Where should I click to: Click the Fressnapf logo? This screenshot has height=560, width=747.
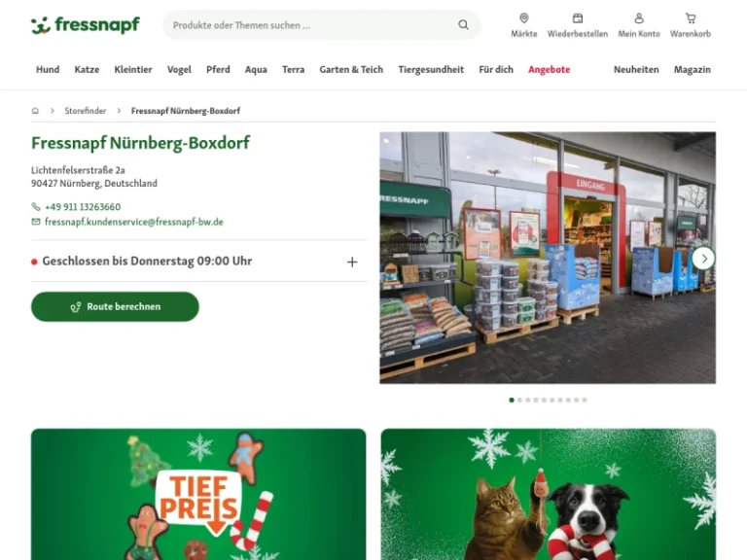point(86,24)
